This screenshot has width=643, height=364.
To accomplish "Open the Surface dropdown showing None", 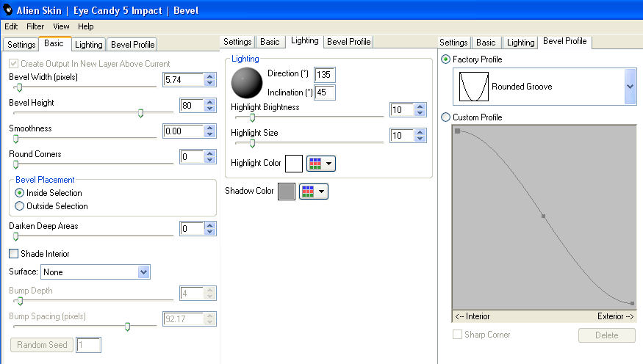I will coord(95,272).
